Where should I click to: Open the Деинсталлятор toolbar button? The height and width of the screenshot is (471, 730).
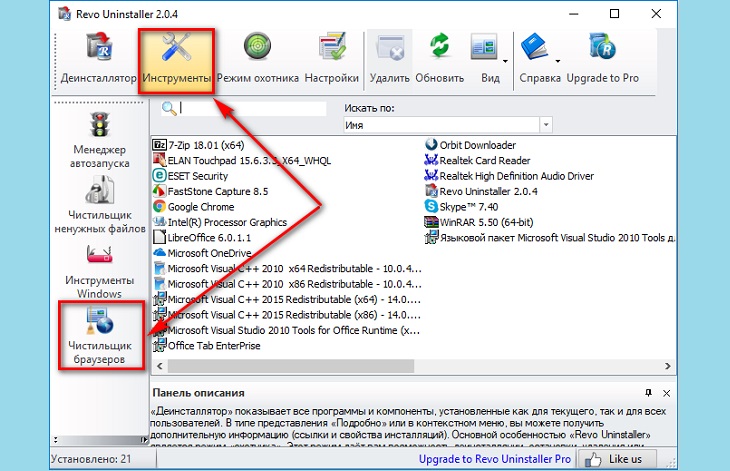(99, 60)
